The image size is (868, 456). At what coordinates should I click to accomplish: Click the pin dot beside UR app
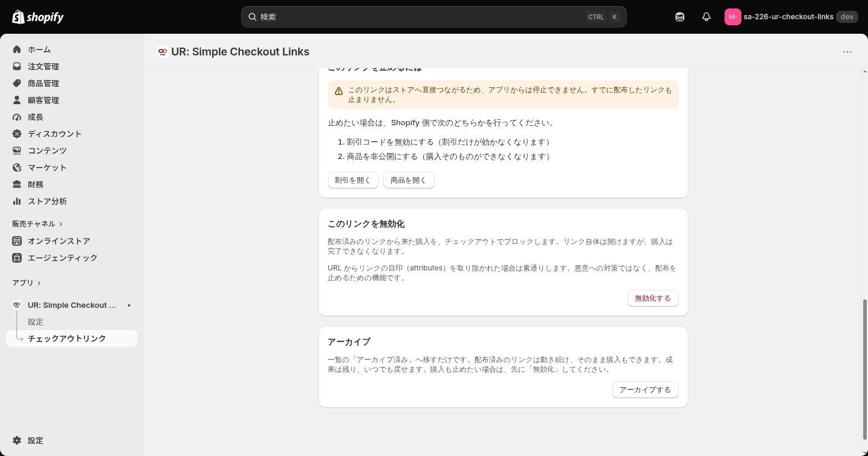click(129, 305)
